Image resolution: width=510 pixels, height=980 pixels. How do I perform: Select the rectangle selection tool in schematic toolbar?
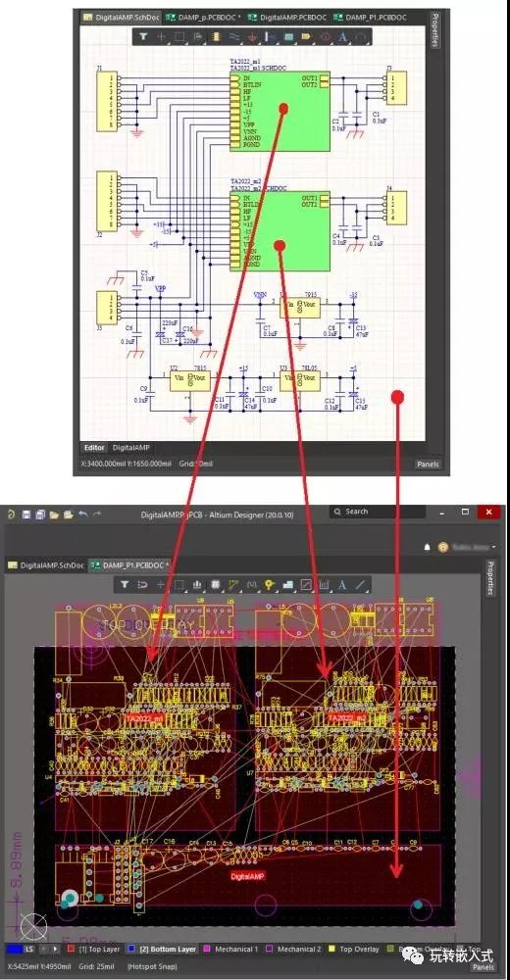pos(178,37)
